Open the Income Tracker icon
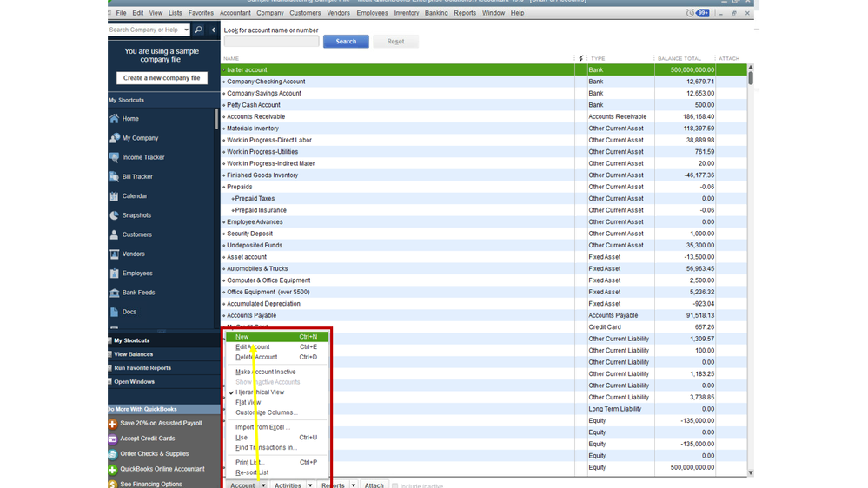Image resolution: width=868 pixels, height=488 pixels. pyautogui.click(x=114, y=157)
